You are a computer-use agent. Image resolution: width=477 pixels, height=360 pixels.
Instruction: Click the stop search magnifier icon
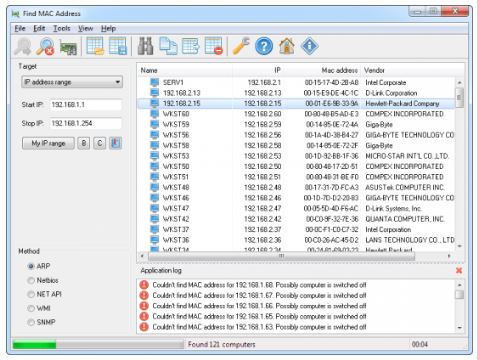pos(45,46)
